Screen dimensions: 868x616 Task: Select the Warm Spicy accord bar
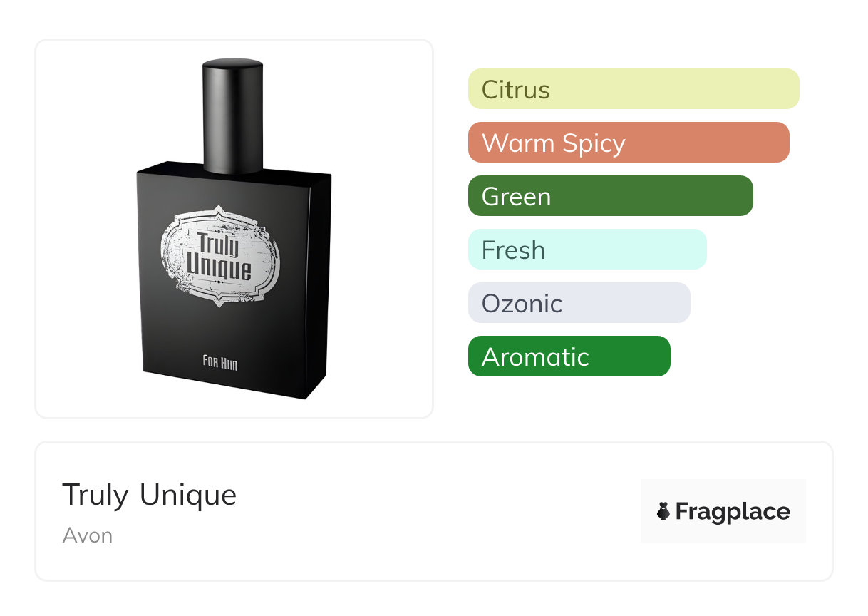tap(629, 143)
